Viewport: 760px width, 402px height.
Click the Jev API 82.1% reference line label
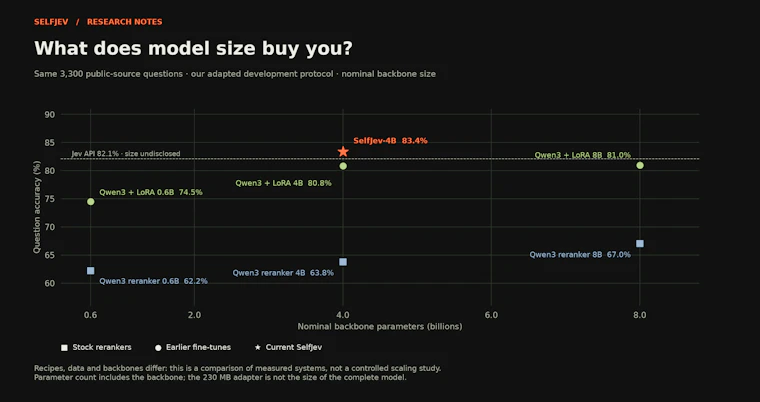(126, 154)
